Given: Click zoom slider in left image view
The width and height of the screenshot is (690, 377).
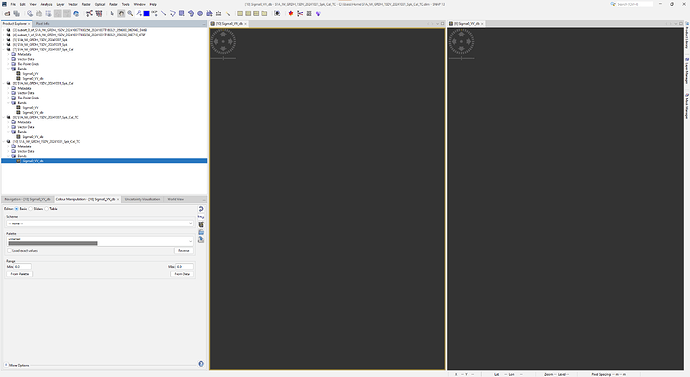Looking at the screenshot, I should [x=223, y=58].
